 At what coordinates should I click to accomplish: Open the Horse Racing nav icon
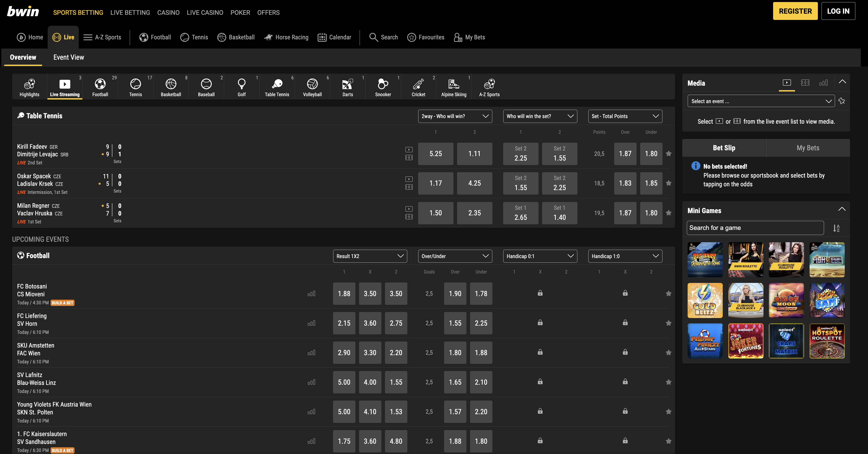pyautogui.click(x=268, y=37)
